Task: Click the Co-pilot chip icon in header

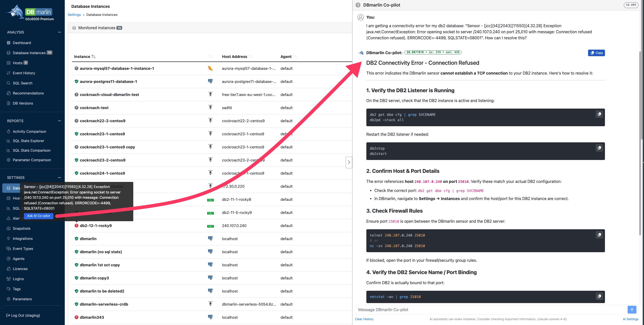Action: point(358,5)
